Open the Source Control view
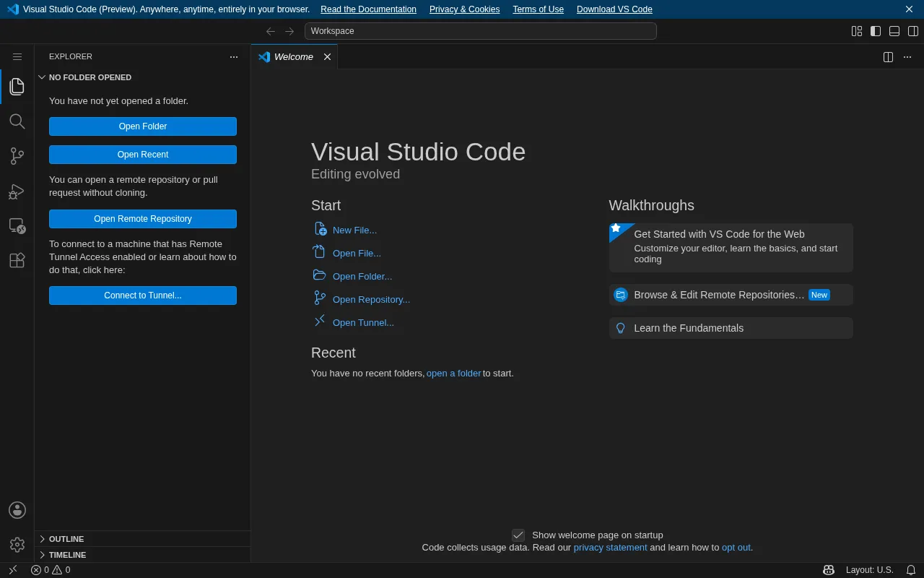This screenshot has height=578, width=924. click(x=17, y=156)
